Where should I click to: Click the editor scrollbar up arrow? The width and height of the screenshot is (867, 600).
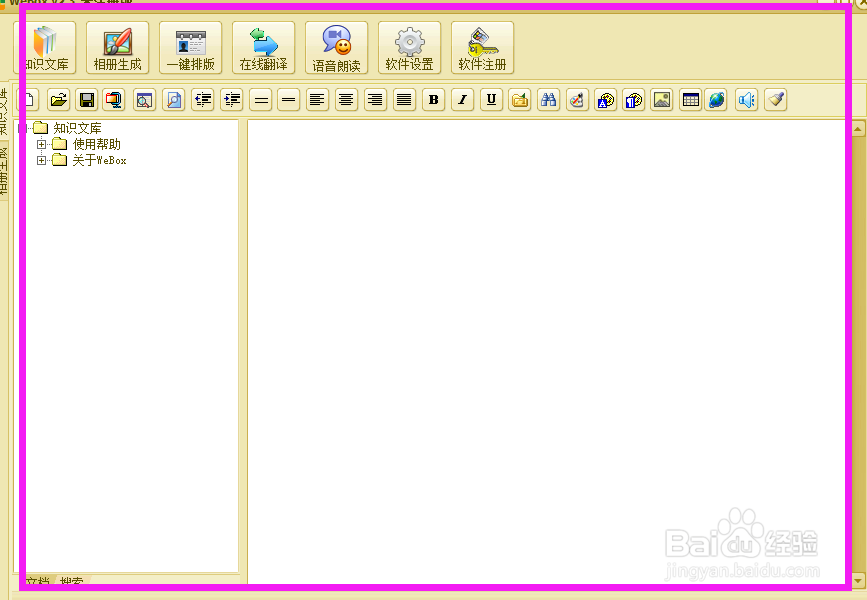click(858, 129)
